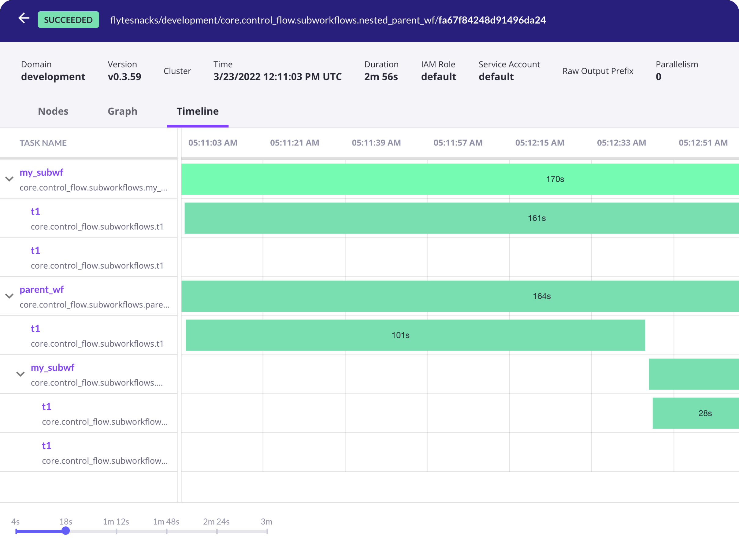Viewport: 739px width, 560px height.
Task: Collapse the parent_wf workflow row
Action: click(9, 296)
